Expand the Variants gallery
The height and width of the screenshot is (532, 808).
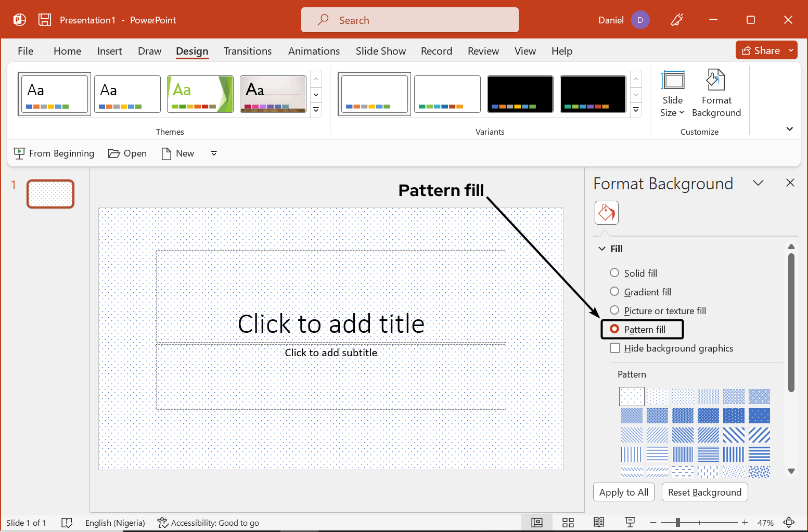[636, 110]
